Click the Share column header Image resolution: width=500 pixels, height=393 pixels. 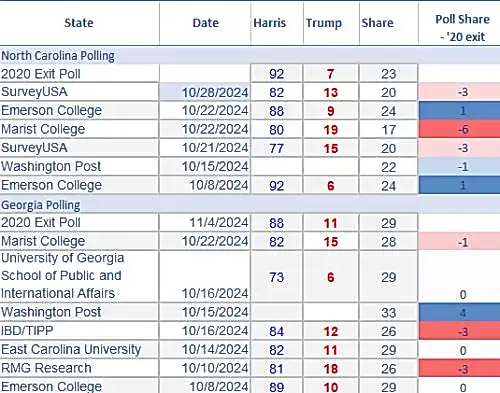coord(378,23)
